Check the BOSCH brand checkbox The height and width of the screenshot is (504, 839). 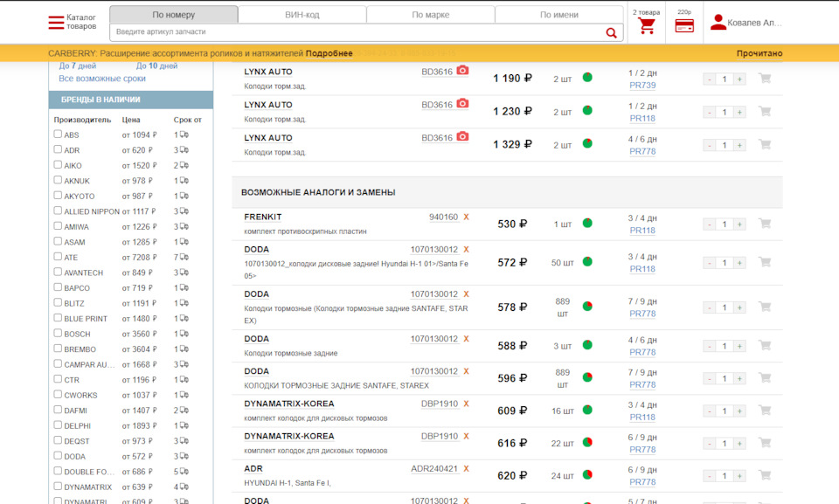pyautogui.click(x=58, y=333)
